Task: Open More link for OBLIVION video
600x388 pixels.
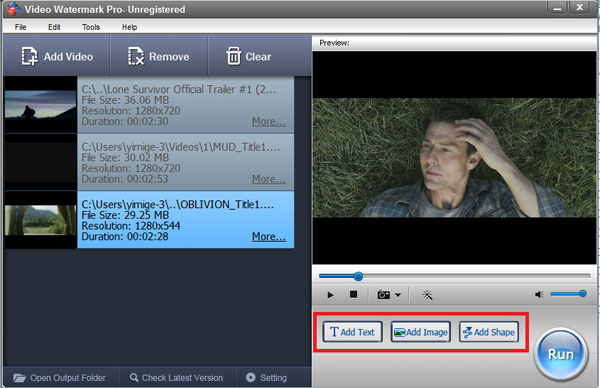Action: (269, 236)
